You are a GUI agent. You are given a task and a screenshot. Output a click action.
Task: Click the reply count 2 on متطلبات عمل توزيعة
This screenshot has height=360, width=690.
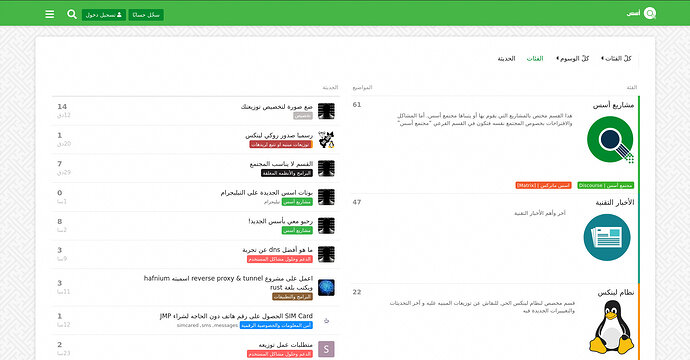click(x=60, y=345)
